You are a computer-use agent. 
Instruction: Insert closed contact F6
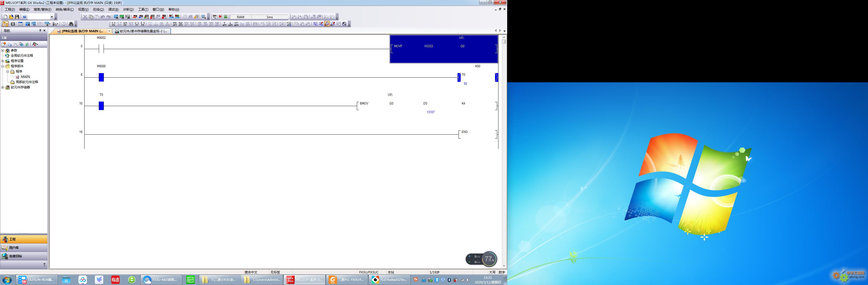coord(125,24)
